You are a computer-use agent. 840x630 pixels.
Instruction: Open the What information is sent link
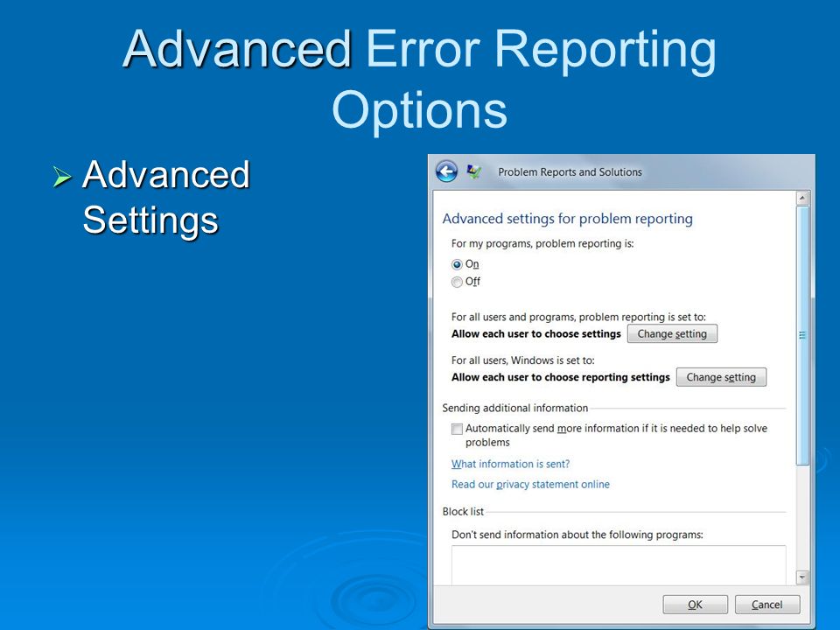coord(510,464)
